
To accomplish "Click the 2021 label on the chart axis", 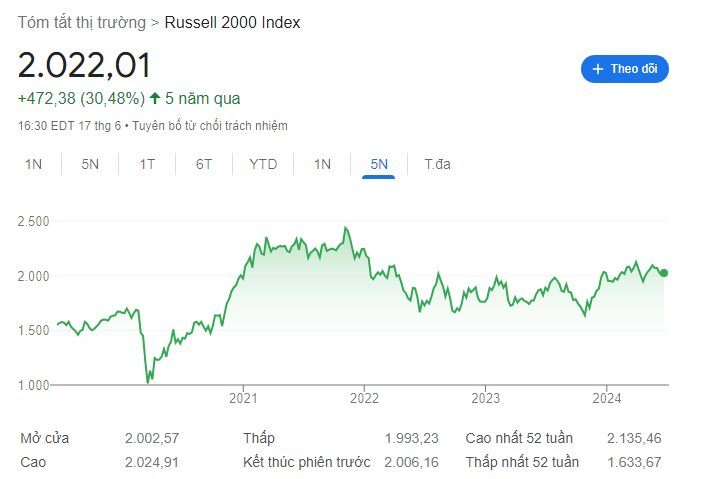I will [244, 398].
